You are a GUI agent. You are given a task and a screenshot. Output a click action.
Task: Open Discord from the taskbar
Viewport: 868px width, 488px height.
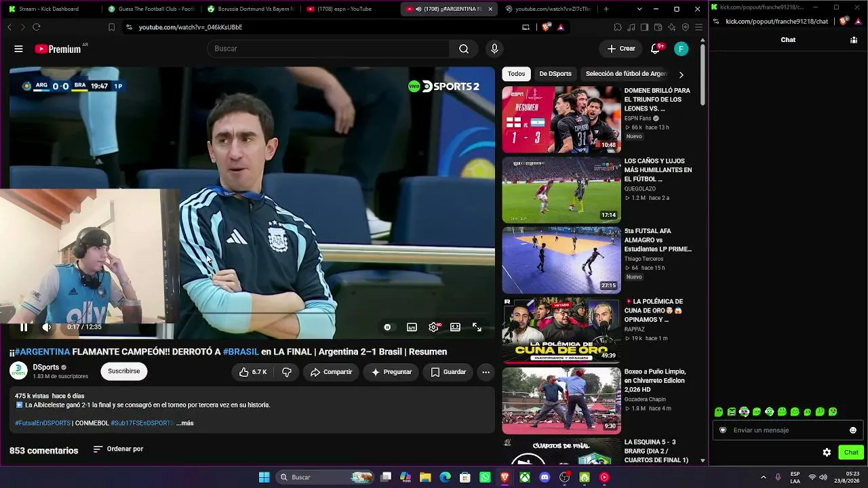point(545,477)
